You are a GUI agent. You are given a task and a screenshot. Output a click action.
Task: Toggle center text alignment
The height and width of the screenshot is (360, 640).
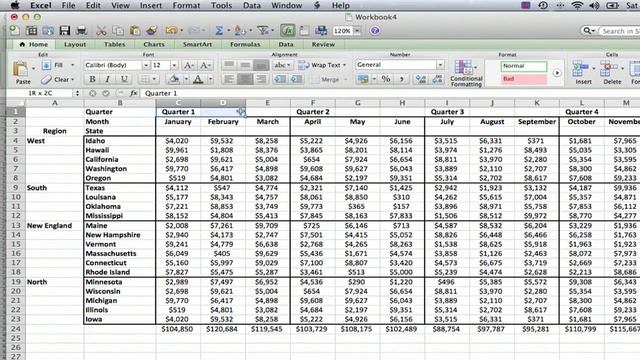[245, 79]
